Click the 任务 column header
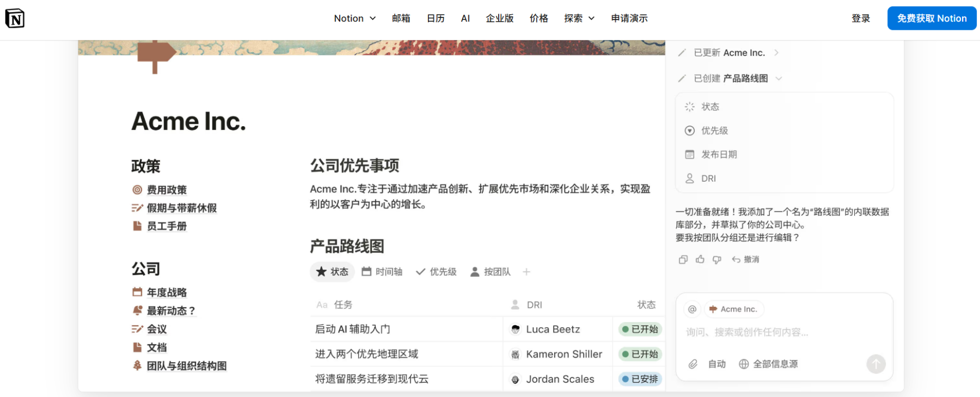980x397 pixels. 334,305
